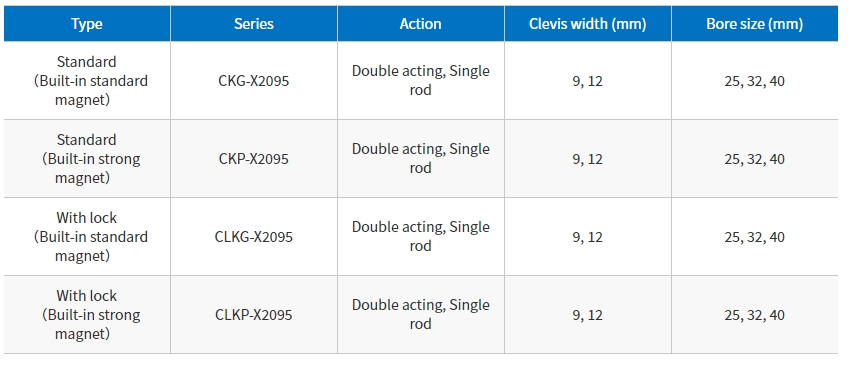Click With lock built-in strong magnet cell
Screen dimensions: 848x376
(x=87, y=315)
